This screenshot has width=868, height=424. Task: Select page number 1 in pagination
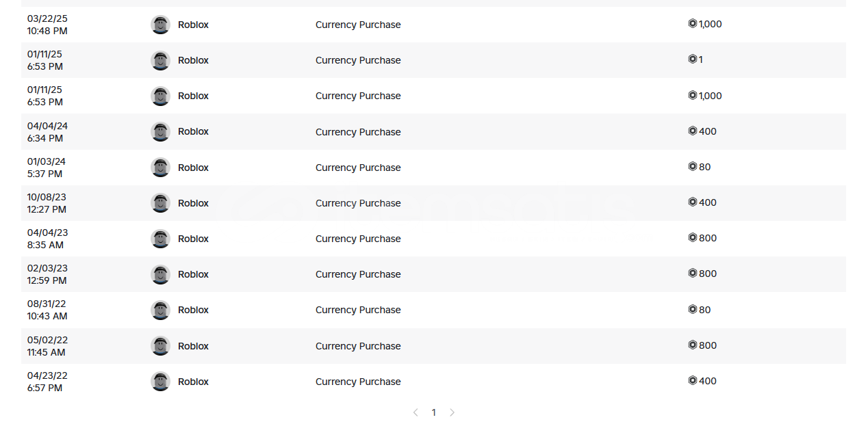tap(433, 412)
